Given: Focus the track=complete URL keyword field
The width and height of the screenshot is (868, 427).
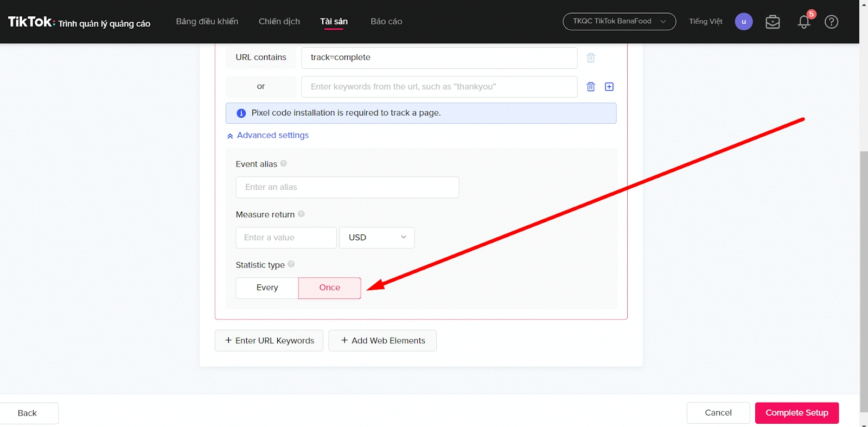Looking at the screenshot, I should pos(439,58).
